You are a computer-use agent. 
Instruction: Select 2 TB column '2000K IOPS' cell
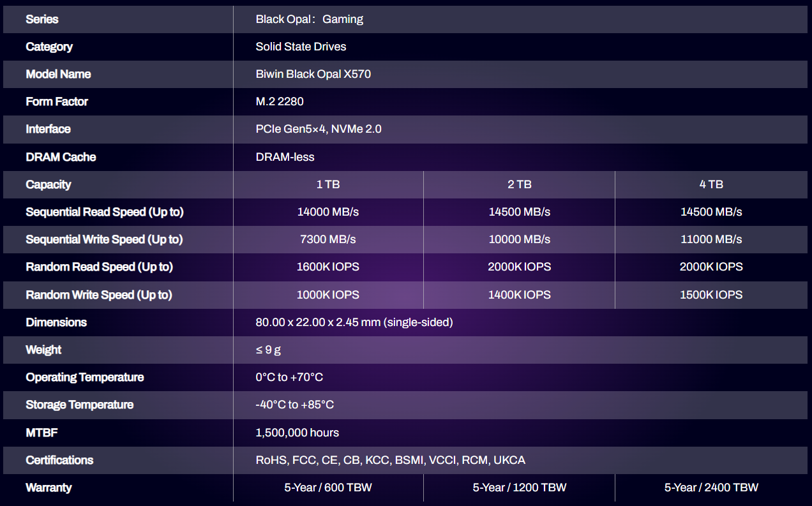coord(520,267)
